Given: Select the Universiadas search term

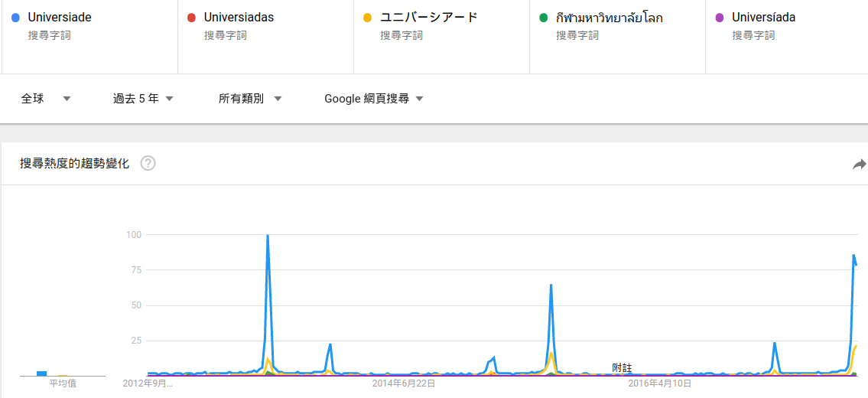Looking at the screenshot, I should (239, 18).
